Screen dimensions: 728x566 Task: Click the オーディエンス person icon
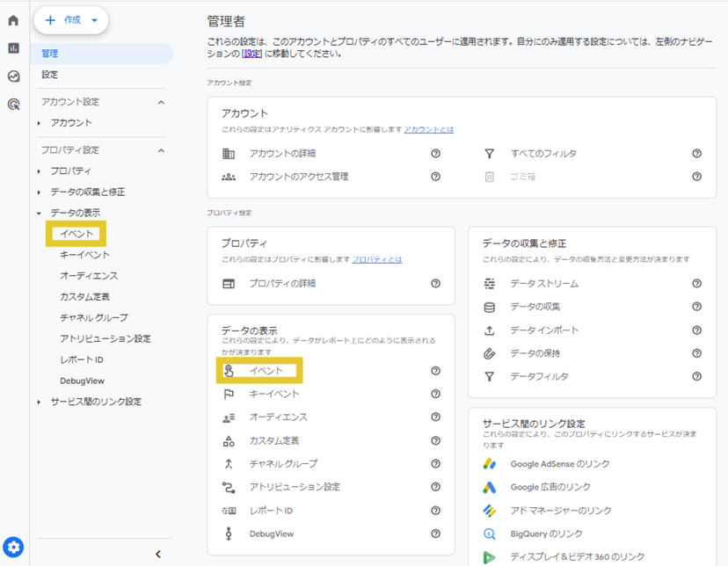[x=229, y=417]
